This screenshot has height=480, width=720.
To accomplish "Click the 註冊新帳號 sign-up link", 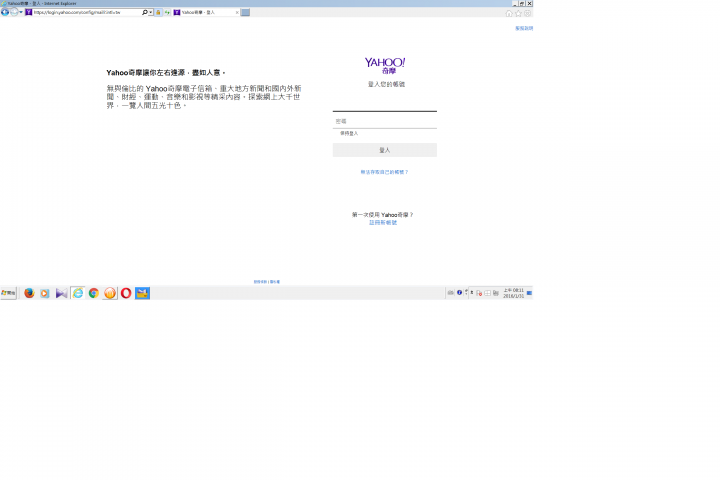I will click(x=383, y=223).
